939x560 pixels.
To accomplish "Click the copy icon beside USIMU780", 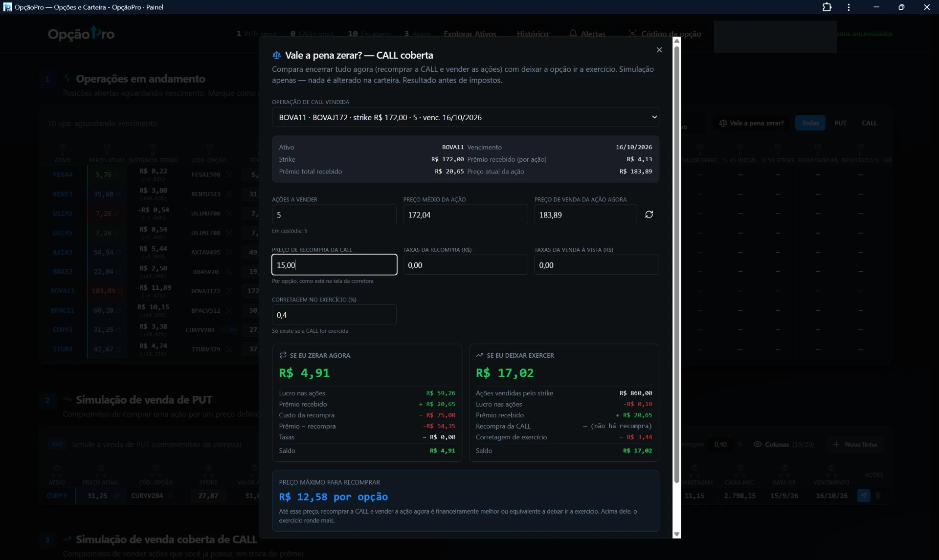I will tap(229, 214).
